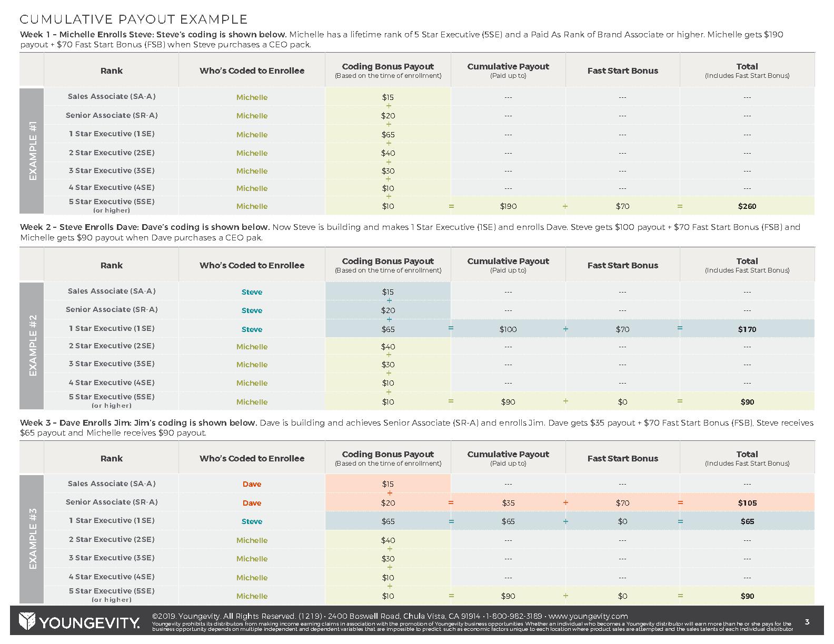
Task: Select the phone number 1-800-982-3189
Action: point(514,616)
